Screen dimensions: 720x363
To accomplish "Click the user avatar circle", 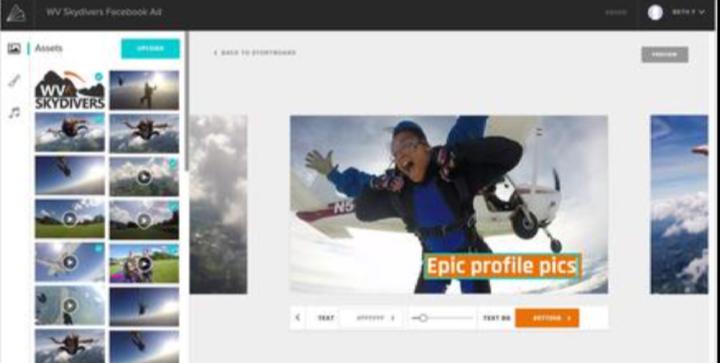I will point(655,13).
